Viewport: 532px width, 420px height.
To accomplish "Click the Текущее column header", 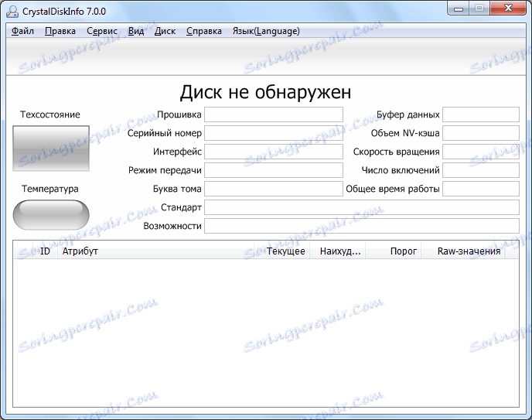I will pos(282,251).
